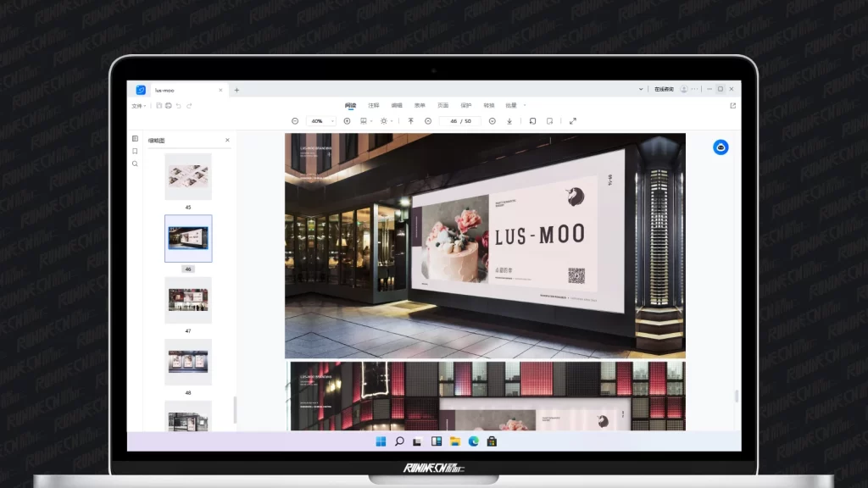Open the 40% zoom level dropdown
The height and width of the screenshot is (488, 868).
320,121
